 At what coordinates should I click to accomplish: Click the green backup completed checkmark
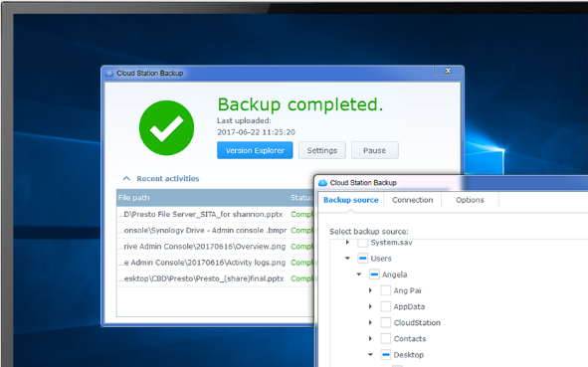click(166, 128)
